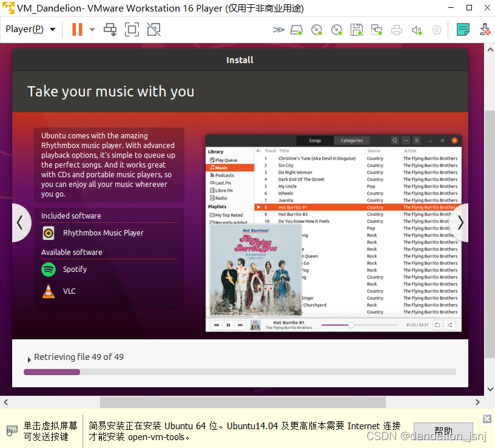The width and height of the screenshot is (495, 448).
Task: Expand the Retrieving file details triangle
Action: (29, 359)
